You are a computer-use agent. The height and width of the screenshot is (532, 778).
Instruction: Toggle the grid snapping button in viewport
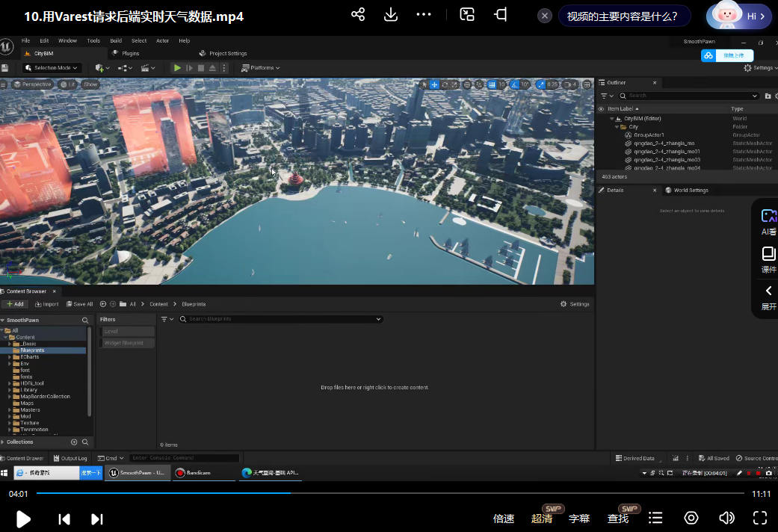pos(491,84)
